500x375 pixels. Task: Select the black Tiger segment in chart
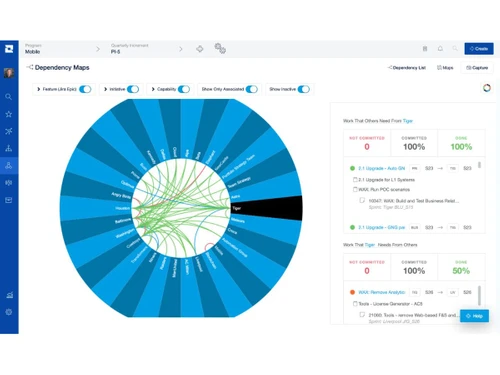pyautogui.click(x=267, y=208)
